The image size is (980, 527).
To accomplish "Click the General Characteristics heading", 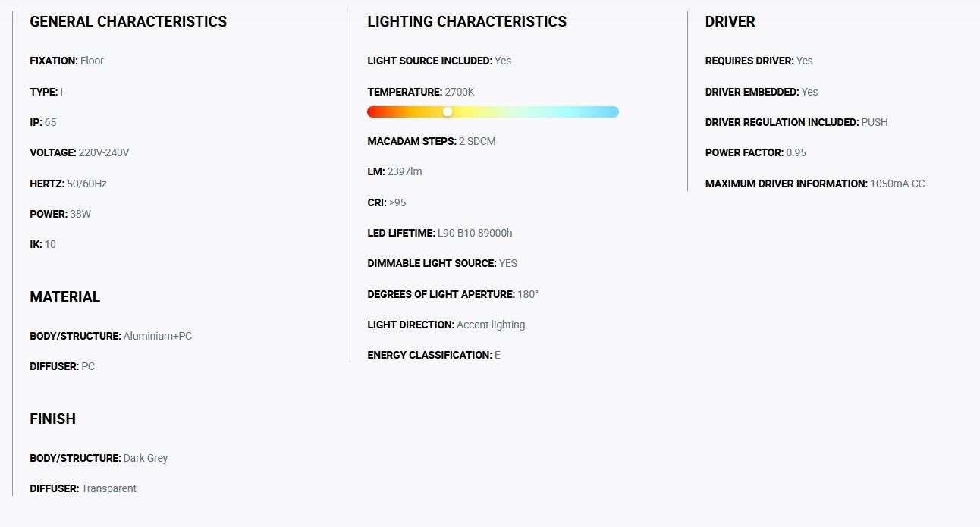I will click(x=128, y=22).
